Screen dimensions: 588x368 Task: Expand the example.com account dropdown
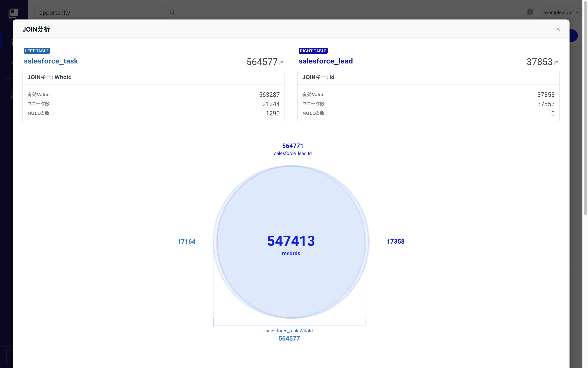point(561,12)
